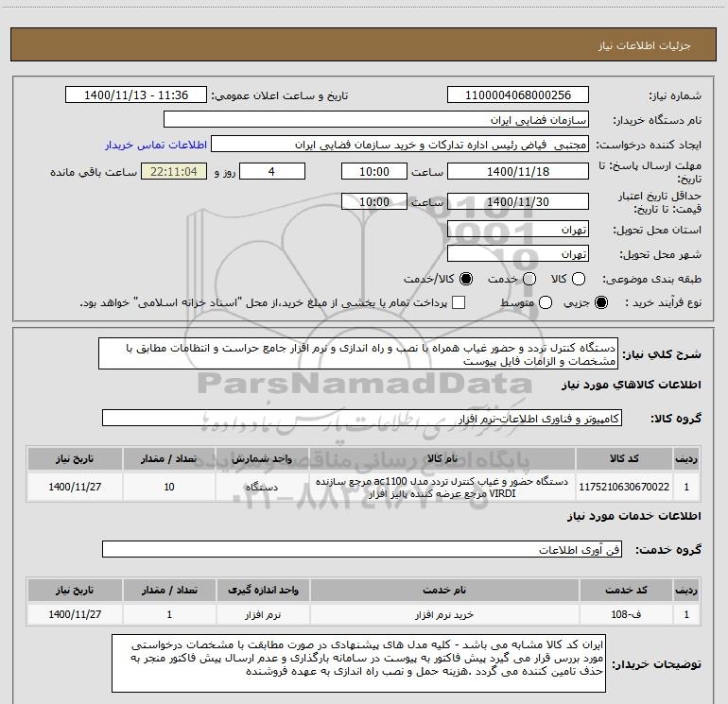Click response deadline date 1400/11/18
The image size is (728, 704).
518,171
